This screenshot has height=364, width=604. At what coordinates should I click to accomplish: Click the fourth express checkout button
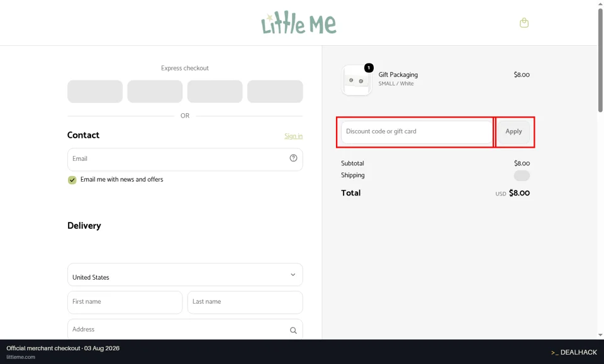(275, 92)
